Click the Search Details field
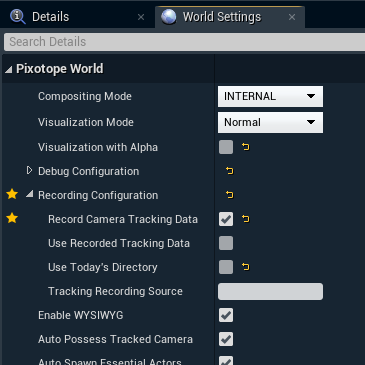 (x=184, y=42)
